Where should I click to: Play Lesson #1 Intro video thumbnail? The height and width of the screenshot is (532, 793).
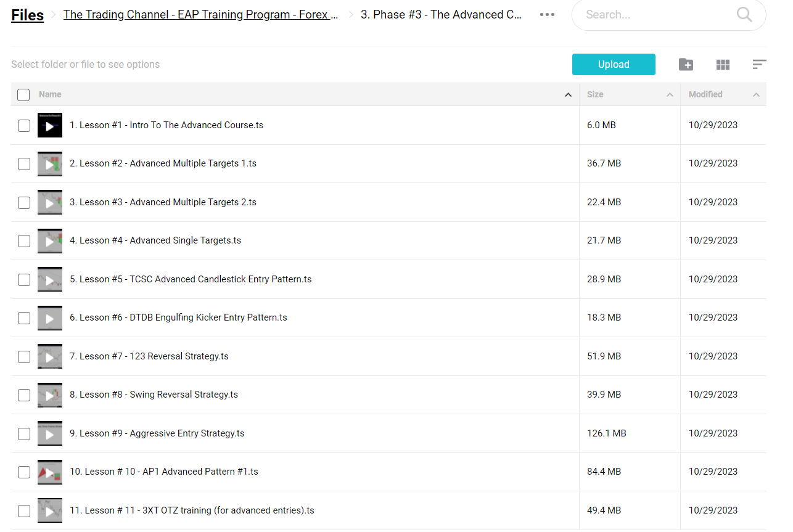tap(50, 126)
